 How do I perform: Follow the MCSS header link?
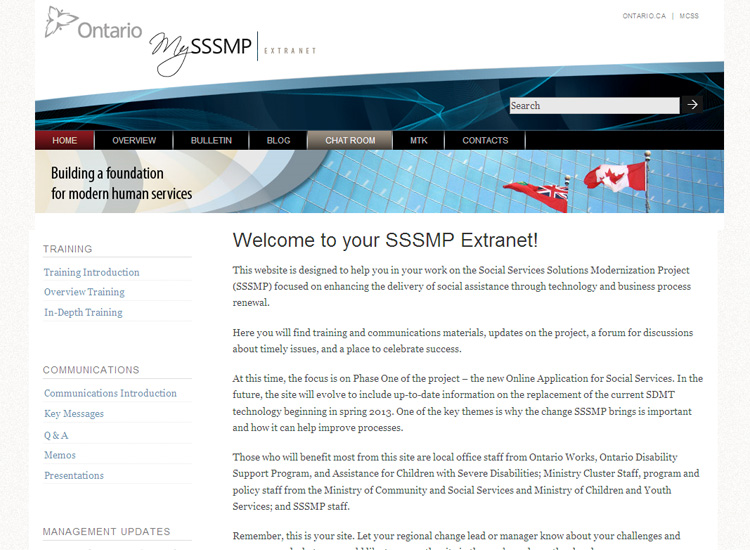(689, 16)
